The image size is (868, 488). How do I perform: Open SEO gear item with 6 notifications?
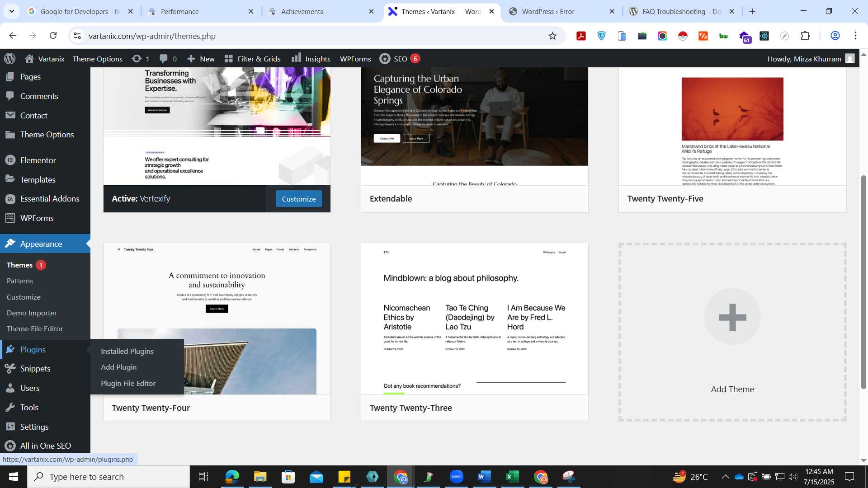400,59
